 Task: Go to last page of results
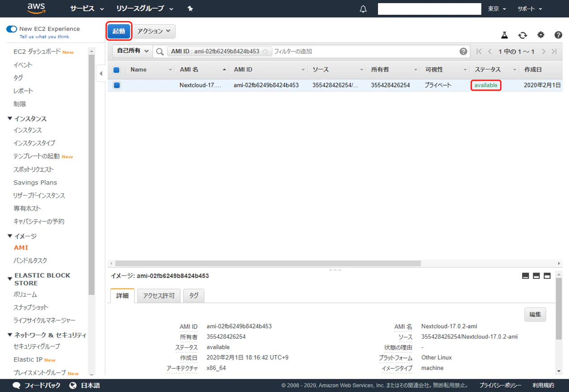(x=554, y=51)
